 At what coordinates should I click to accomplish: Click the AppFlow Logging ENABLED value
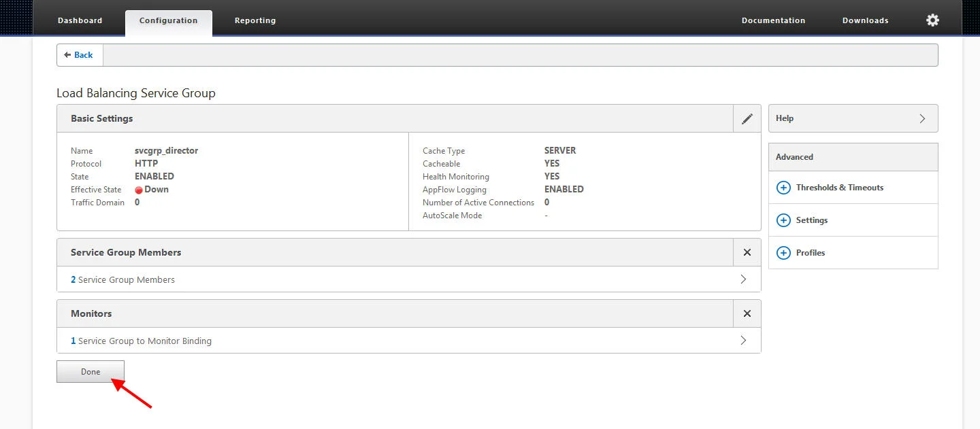(564, 190)
